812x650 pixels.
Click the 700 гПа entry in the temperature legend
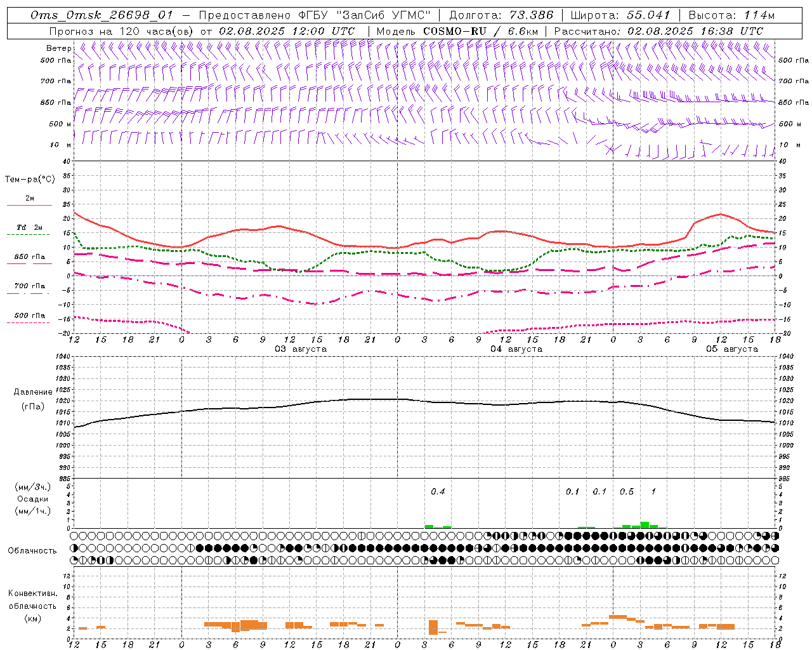30,286
